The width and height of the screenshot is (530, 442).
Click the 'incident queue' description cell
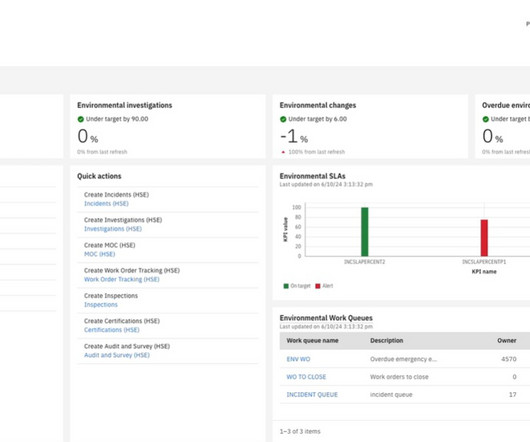391,395
